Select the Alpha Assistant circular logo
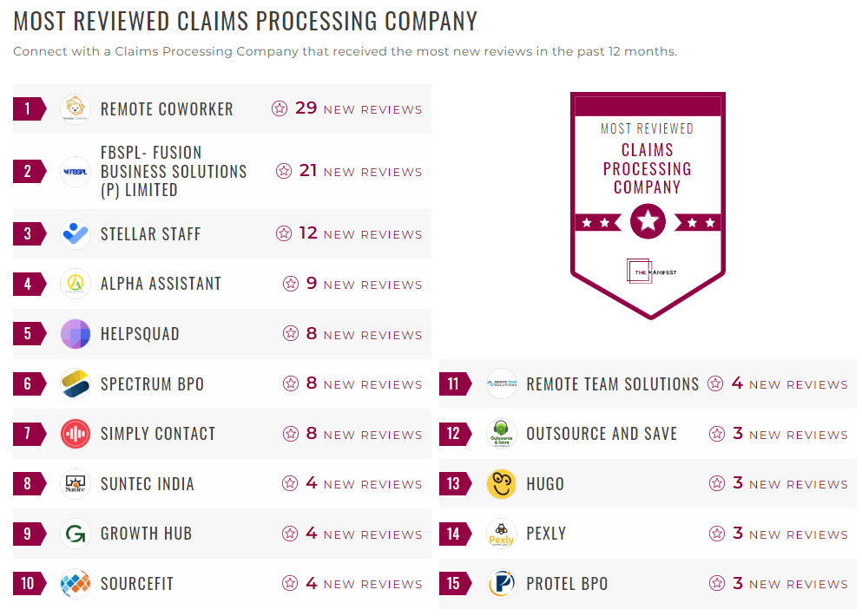 pyautogui.click(x=75, y=284)
